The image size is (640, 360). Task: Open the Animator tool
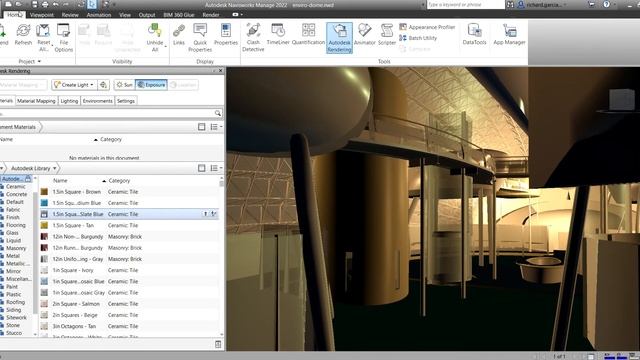click(x=364, y=34)
